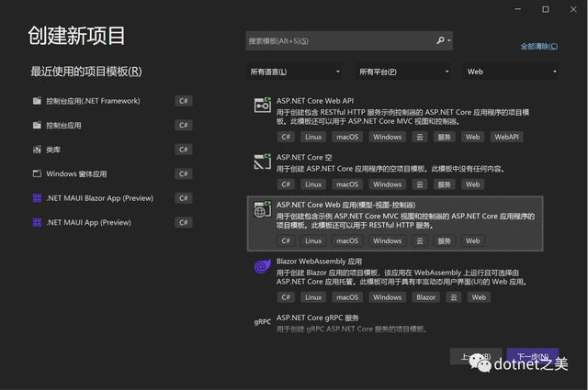Click Blazor tag on Blazor WebAssembly template
588x390 pixels.
click(x=426, y=297)
